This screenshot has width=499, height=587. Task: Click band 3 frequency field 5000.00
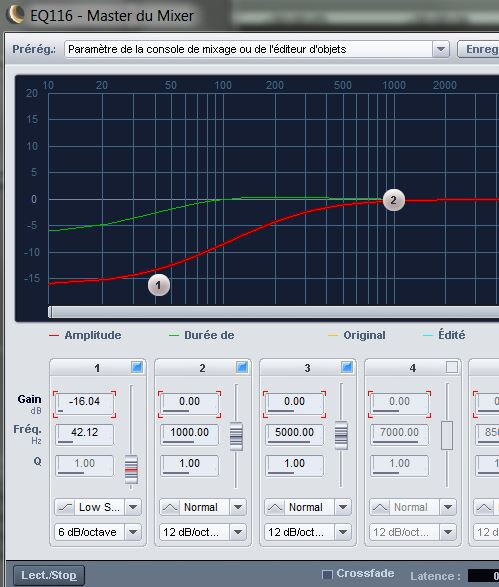295,434
